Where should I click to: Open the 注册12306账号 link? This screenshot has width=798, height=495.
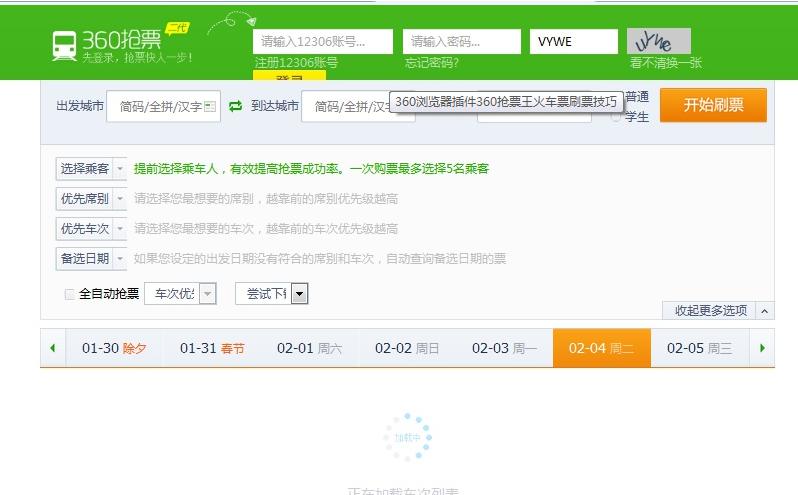pyautogui.click(x=296, y=63)
